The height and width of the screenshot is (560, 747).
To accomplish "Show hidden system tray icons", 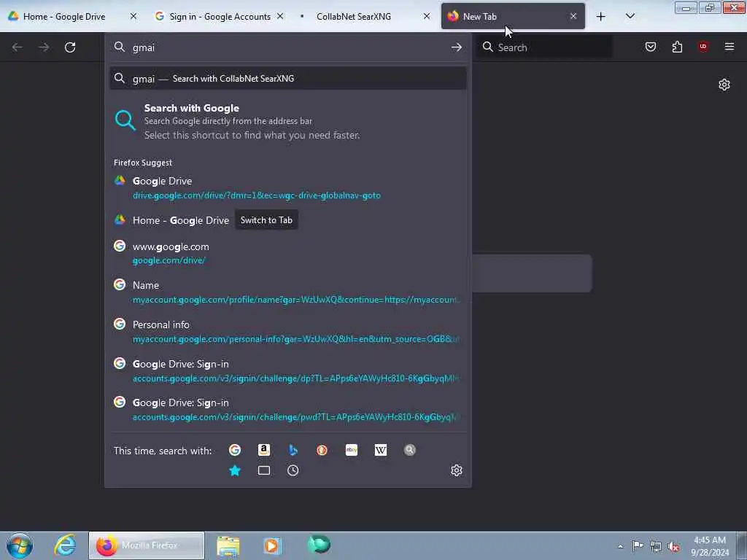I will 620,546.
